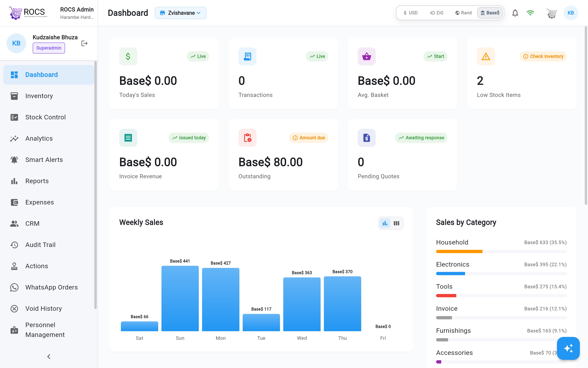
Task: Click the Today's Sales dollar icon
Action: pos(128,56)
